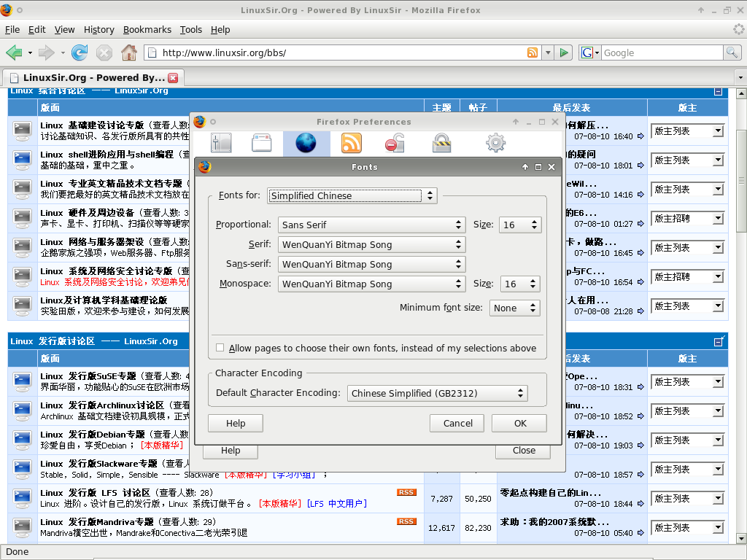Open the Security padlock preferences icon
Viewport: 747px width, 560px height.
(441, 143)
